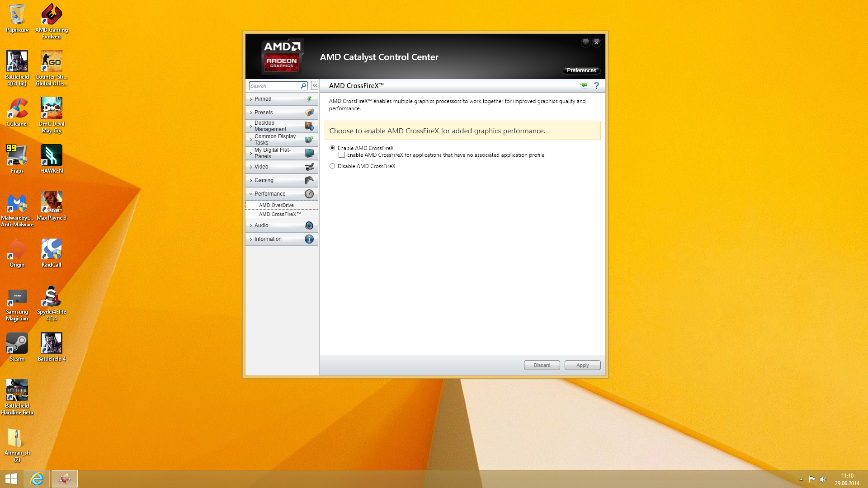Viewport: 868px width, 488px height.
Task: Click the Common Display Tasks icon
Action: tap(309, 140)
